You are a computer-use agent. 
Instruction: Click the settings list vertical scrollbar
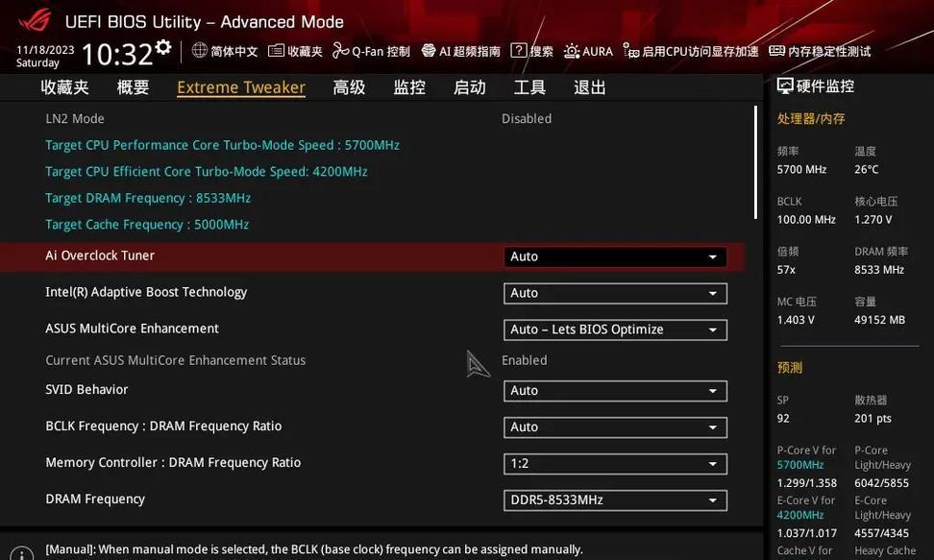(x=755, y=162)
